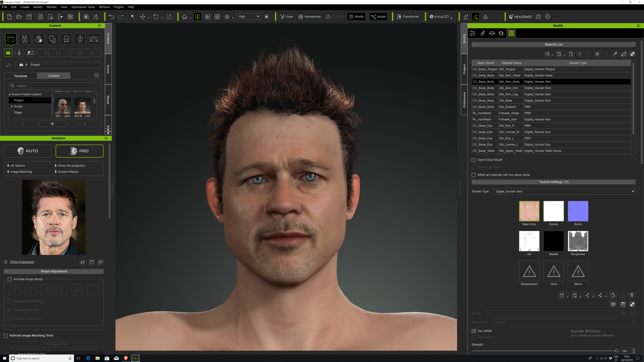Select the Material checker icon in Modify
This screenshot has height=362, width=644.
pyautogui.click(x=511, y=33)
